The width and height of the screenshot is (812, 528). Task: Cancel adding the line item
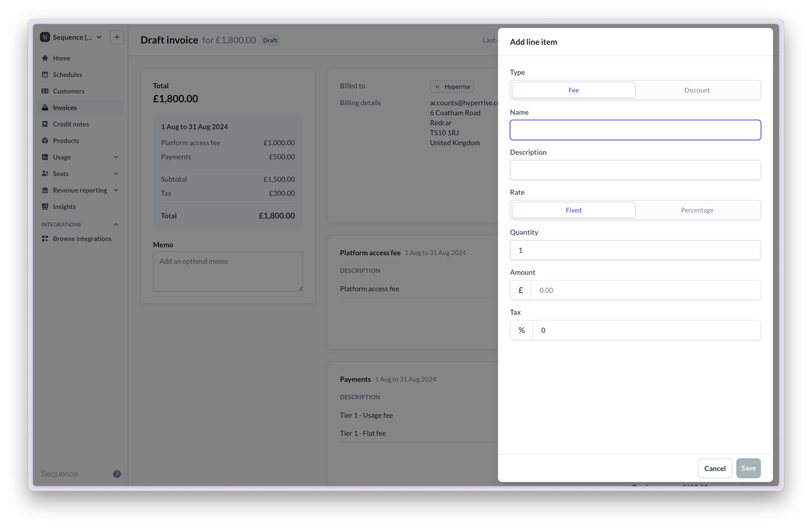[x=715, y=468]
